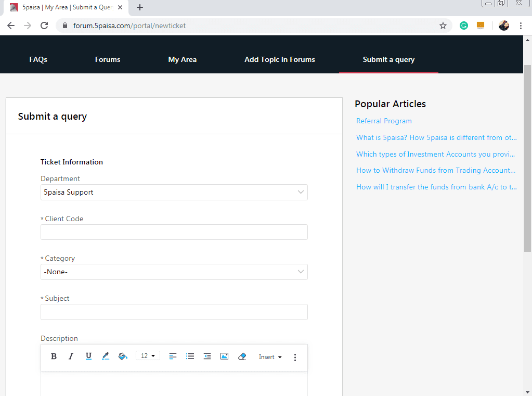
Task: Open the Forums menu item
Action: [108, 59]
